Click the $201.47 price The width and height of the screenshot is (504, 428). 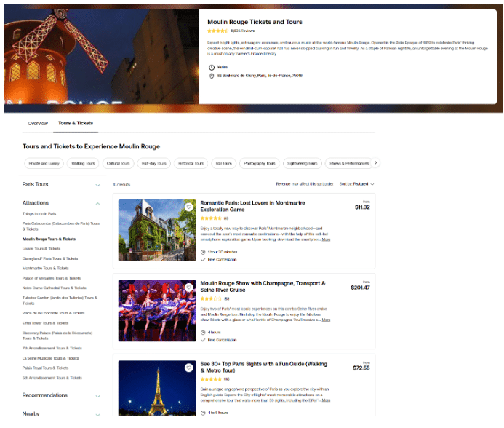coord(360,288)
